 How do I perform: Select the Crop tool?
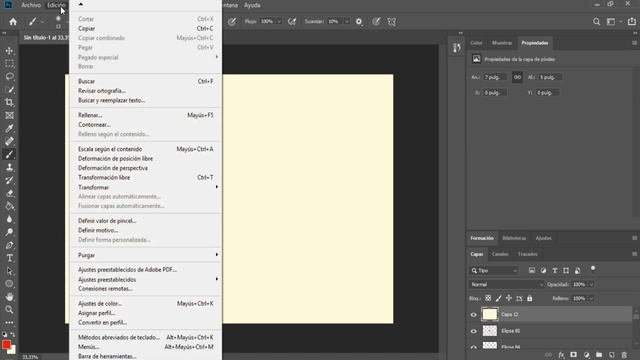[x=9, y=102]
